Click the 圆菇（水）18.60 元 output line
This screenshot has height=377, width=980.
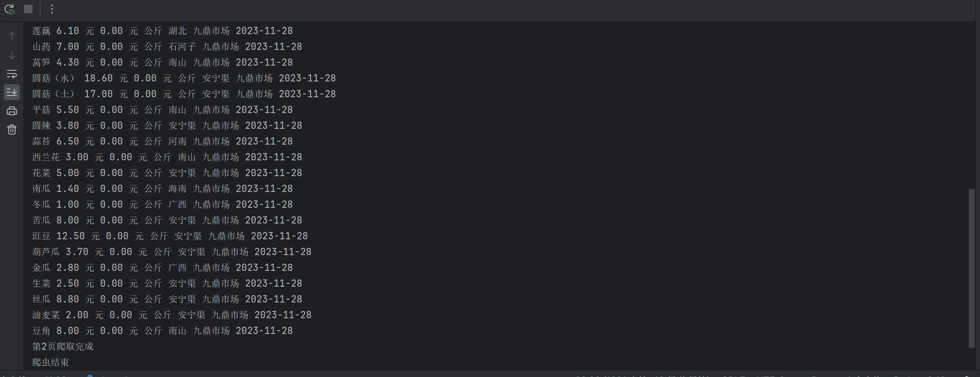point(184,78)
